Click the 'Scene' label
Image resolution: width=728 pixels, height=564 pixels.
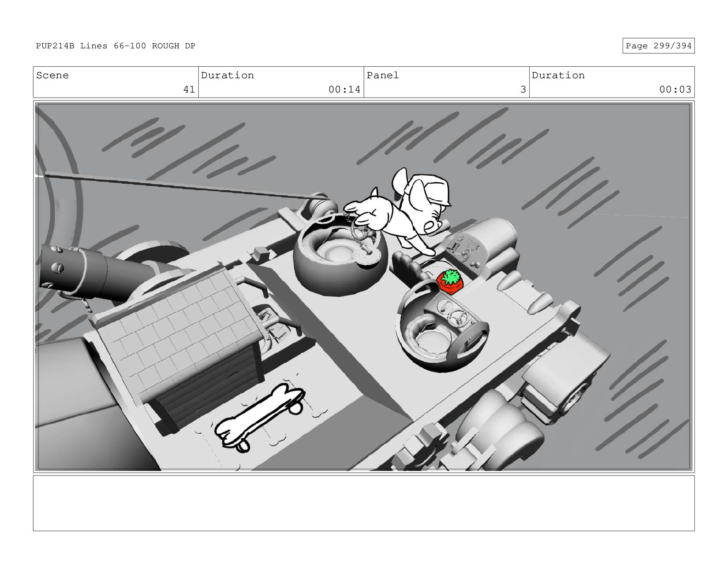pos(52,76)
